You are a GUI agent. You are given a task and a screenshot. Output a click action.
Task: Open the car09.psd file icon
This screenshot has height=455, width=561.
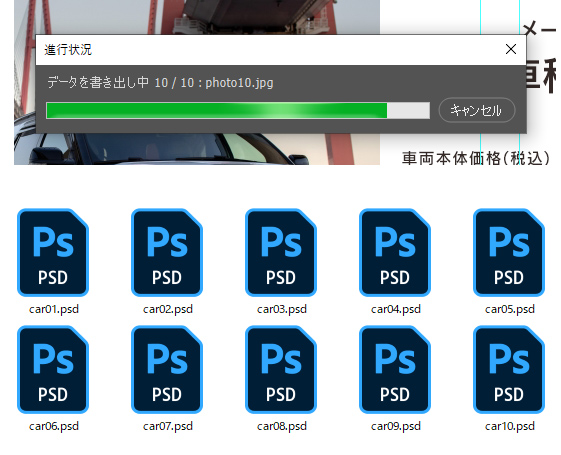[x=395, y=370]
